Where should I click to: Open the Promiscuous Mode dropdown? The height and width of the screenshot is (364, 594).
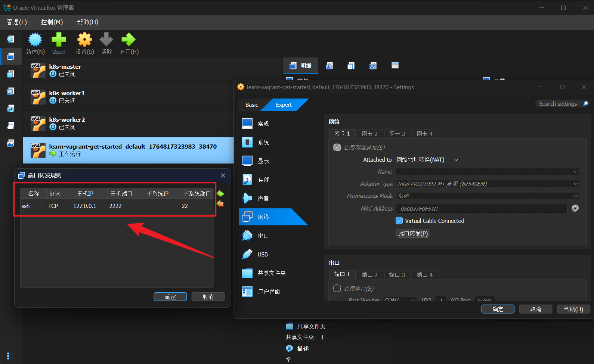(x=487, y=196)
